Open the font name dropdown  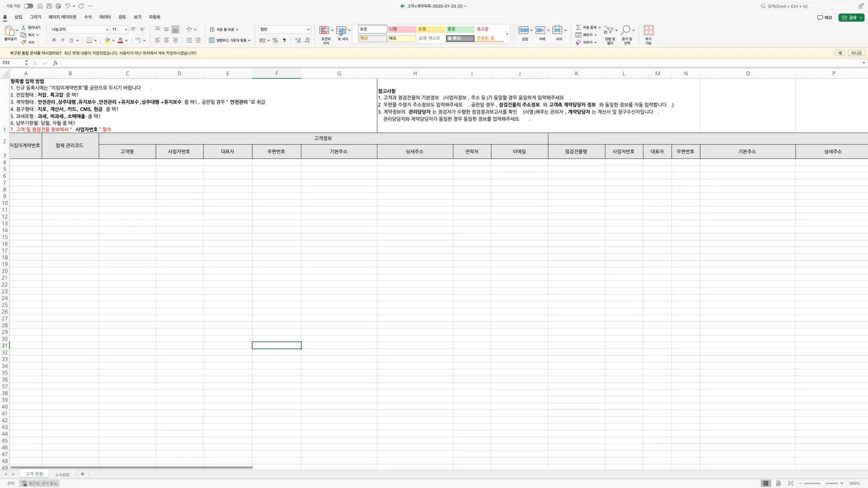[107, 29]
